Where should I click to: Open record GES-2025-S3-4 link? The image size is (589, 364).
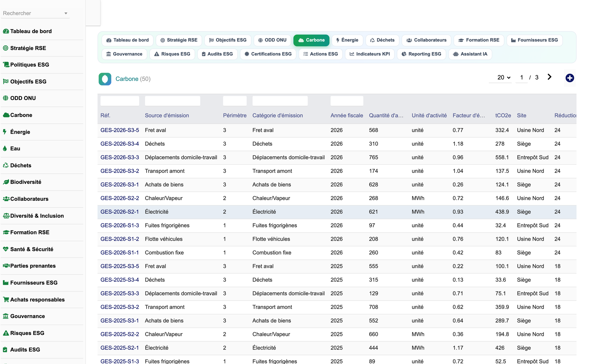120,280
